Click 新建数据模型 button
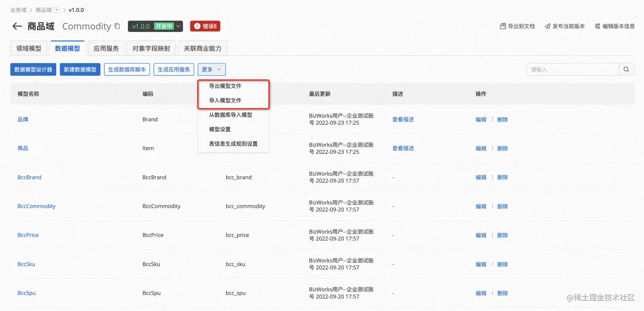The height and width of the screenshot is (311, 644). (x=80, y=69)
